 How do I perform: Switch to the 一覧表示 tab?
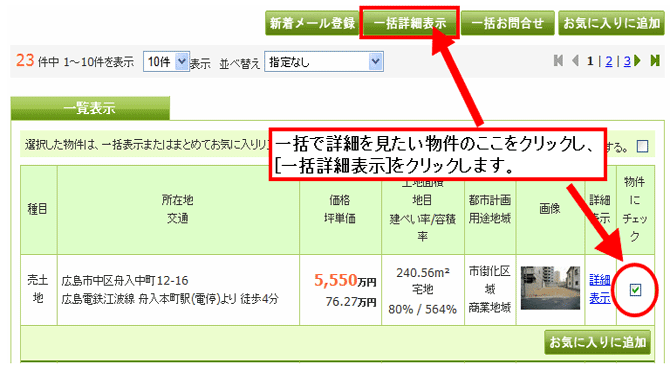90,108
